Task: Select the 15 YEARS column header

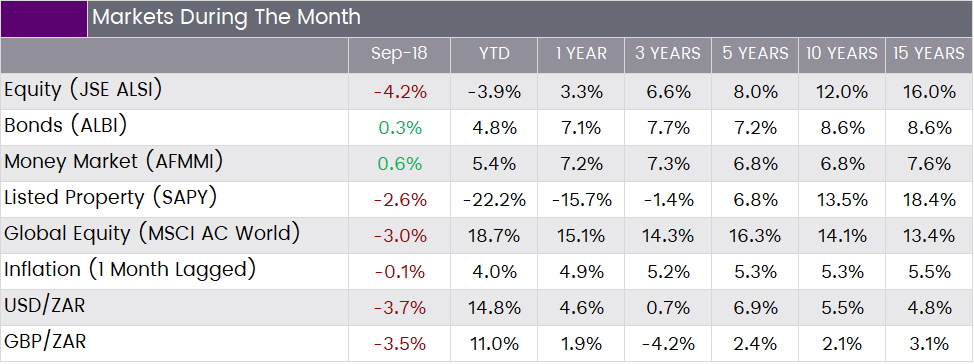Action: [929, 55]
